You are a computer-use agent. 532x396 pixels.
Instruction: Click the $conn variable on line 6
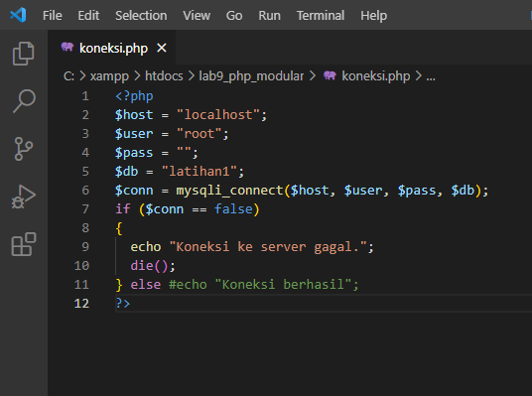pos(134,191)
